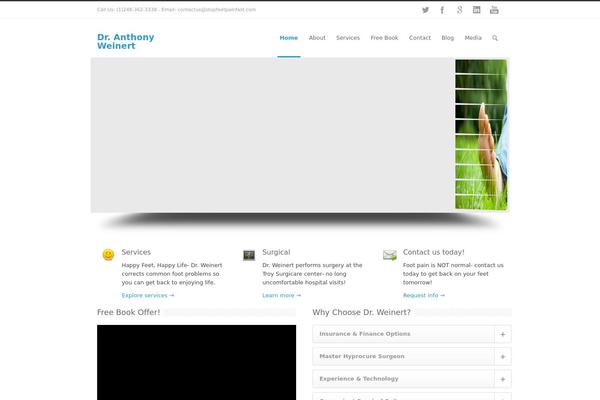Click the Why Choose Dr. Weinert? heading
This screenshot has width=600, height=400.
tap(361, 312)
